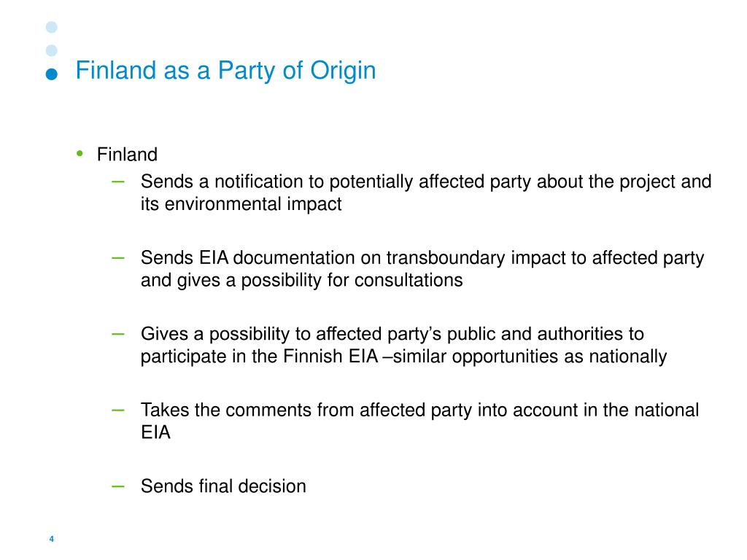Image resolution: width=747 pixels, height=560 pixels.
Task: Click the green dash before 'Takes the comments'
Action: (117, 410)
